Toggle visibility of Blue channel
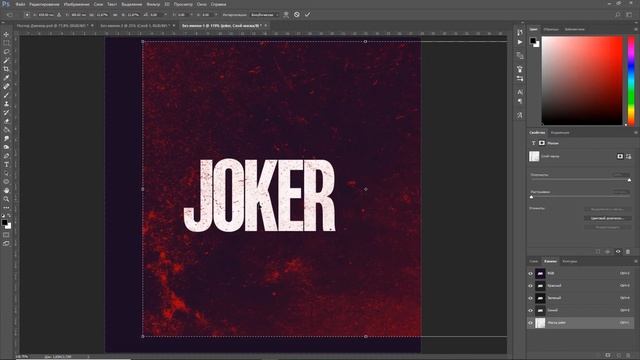The width and height of the screenshot is (640, 360). tap(531, 310)
